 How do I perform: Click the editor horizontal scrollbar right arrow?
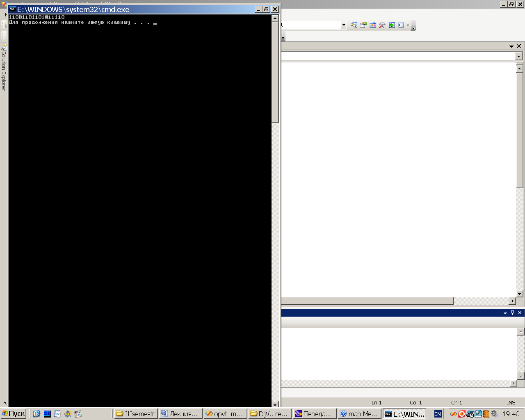(512, 301)
